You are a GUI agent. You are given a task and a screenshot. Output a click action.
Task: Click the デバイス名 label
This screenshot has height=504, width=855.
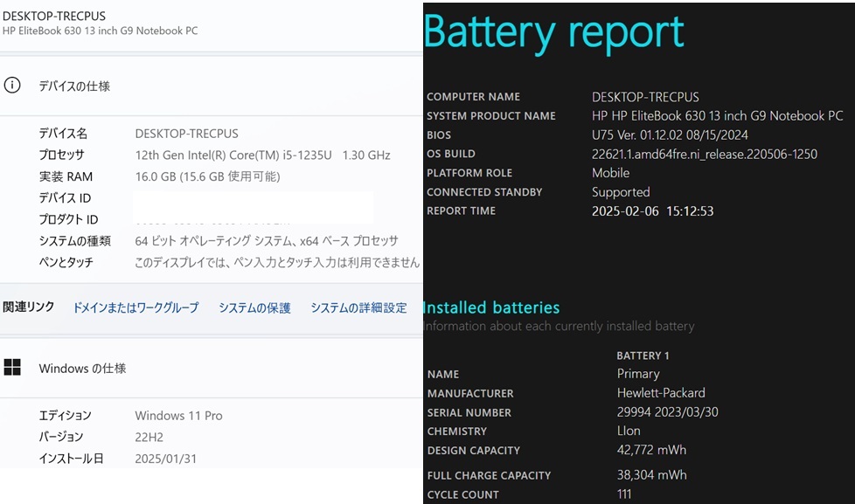pyautogui.click(x=63, y=134)
